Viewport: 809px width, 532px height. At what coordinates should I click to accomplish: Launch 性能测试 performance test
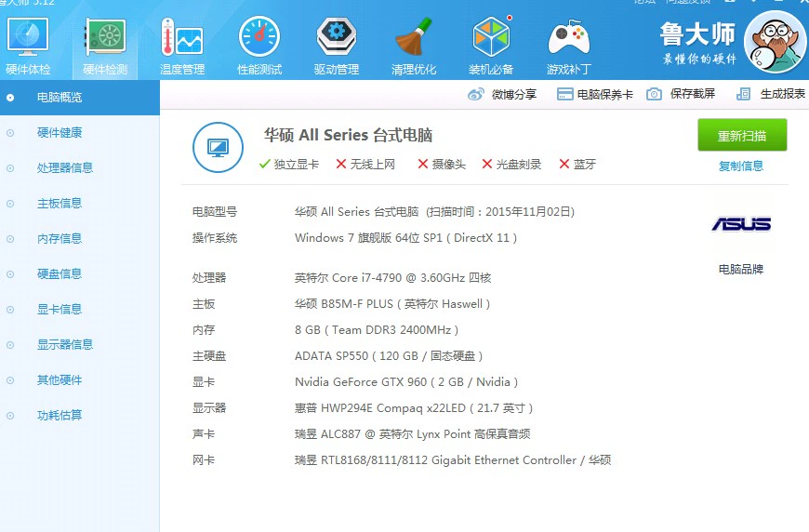259,46
